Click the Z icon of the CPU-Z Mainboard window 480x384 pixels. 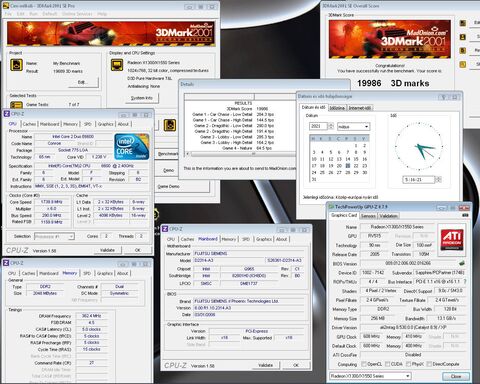coord(165,229)
